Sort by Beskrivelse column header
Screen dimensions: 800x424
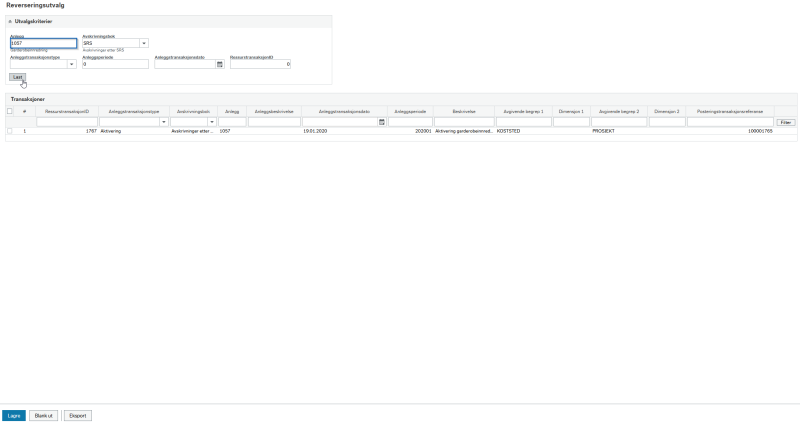click(x=464, y=111)
